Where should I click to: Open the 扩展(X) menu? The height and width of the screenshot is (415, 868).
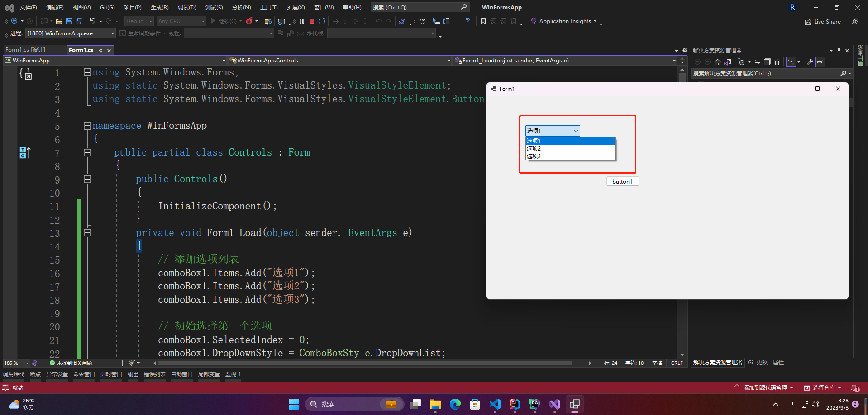click(296, 8)
